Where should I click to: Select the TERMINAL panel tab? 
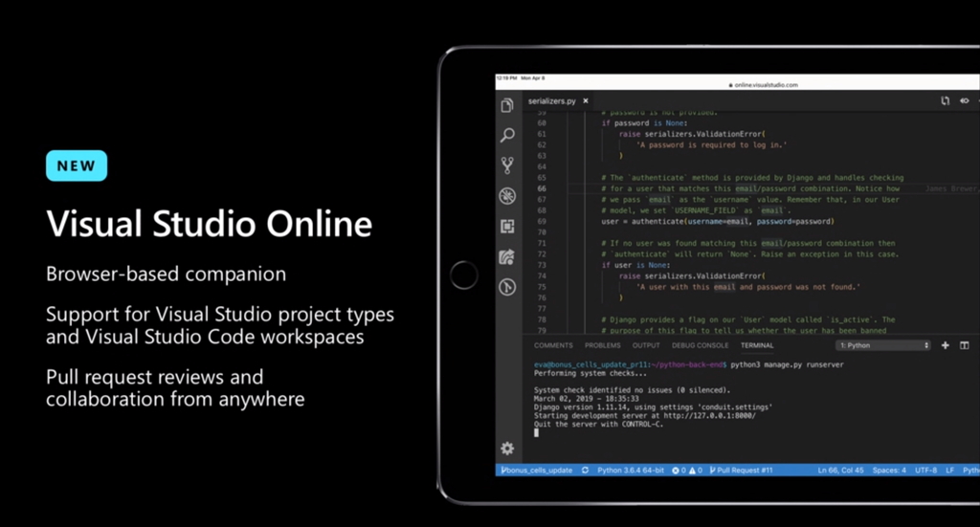coord(757,345)
